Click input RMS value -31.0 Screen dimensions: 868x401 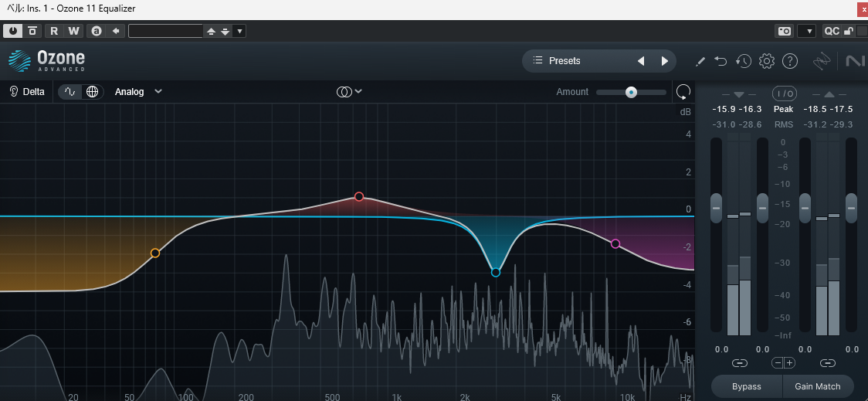(724, 124)
